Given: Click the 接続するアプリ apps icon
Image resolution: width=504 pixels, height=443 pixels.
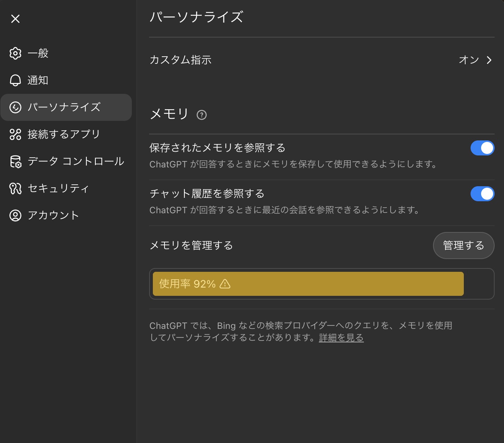Looking at the screenshot, I should click(x=15, y=134).
